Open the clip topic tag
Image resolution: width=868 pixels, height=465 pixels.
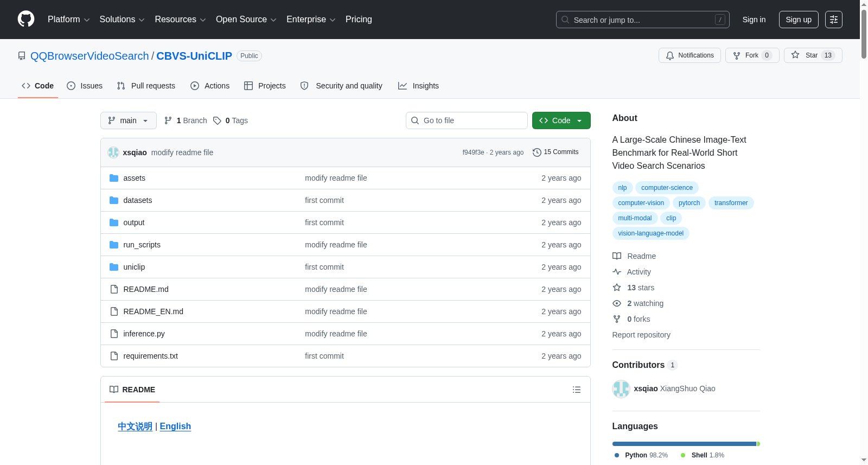[671, 218]
